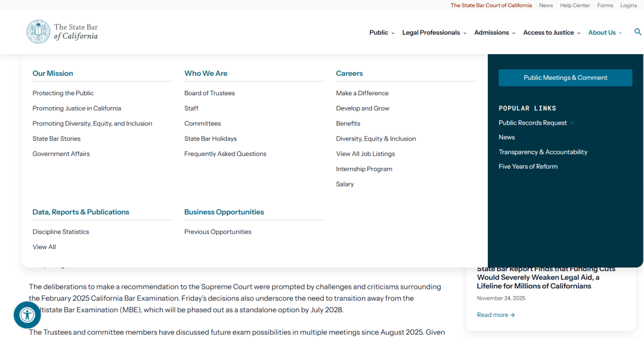Screen dimensions: 644x339
Task: Go to View All Job Listings
Action: 365,154
